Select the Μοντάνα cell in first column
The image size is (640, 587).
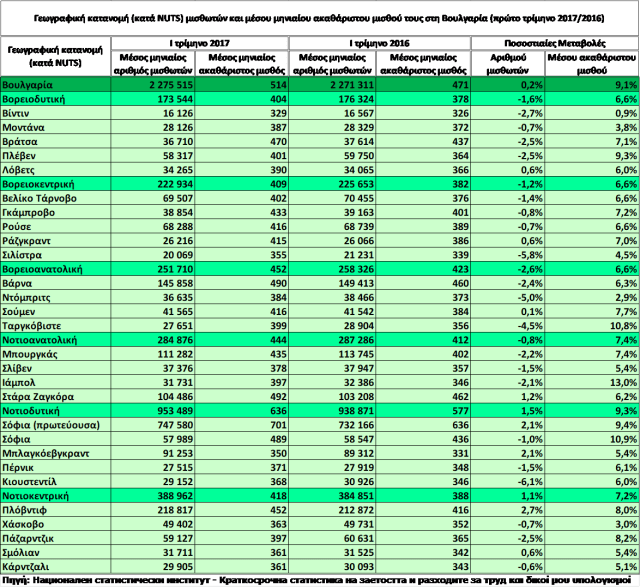[x=28, y=129]
